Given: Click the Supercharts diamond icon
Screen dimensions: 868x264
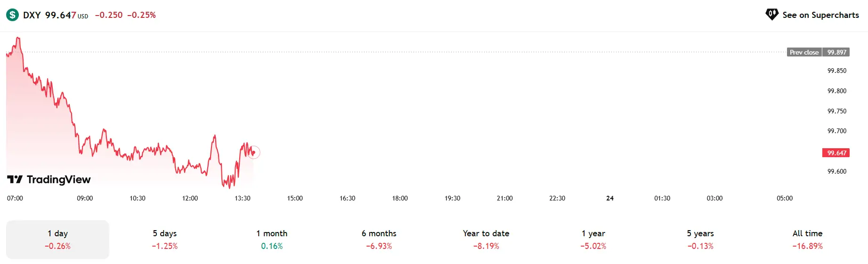Looking at the screenshot, I should click(772, 15).
